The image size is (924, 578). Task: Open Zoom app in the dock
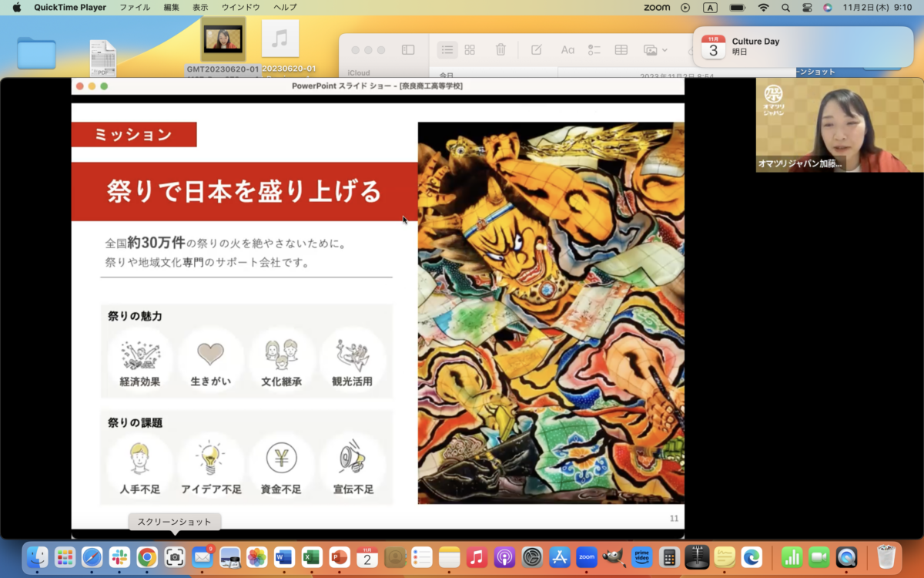click(x=587, y=556)
